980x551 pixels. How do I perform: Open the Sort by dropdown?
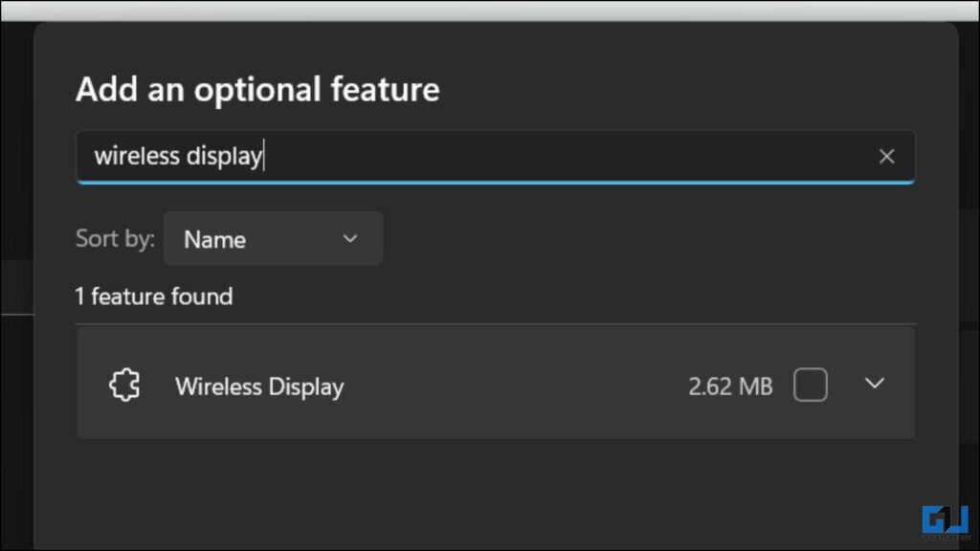(273, 239)
